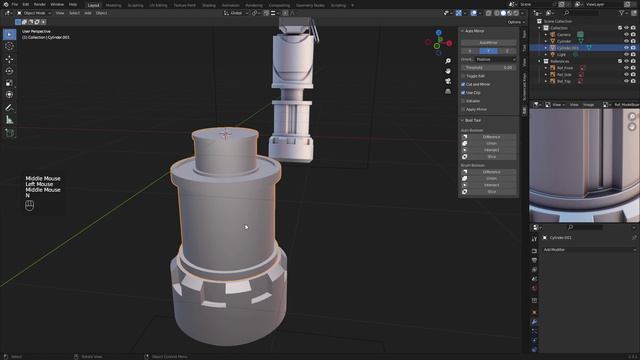Enable the Apply Mirror checkbox

pyautogui.click(x=463, y=109)
